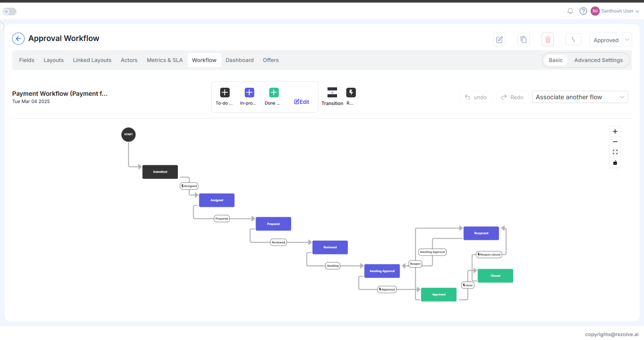Open the Actors tab
Screen dimensions: 644x340
click(129, 60)
